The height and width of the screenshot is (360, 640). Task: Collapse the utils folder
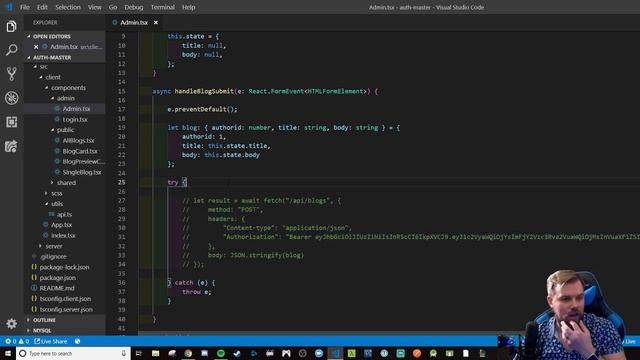pos(57,204)
